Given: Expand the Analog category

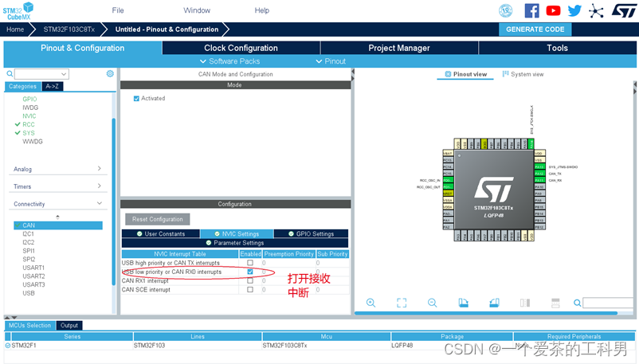Looking at the screenshot, I should tap(58, 169).
